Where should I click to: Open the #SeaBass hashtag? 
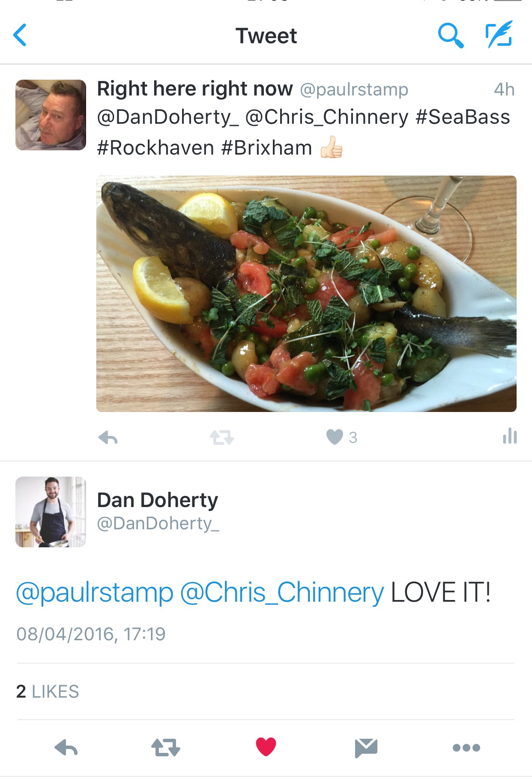point(463,117)
